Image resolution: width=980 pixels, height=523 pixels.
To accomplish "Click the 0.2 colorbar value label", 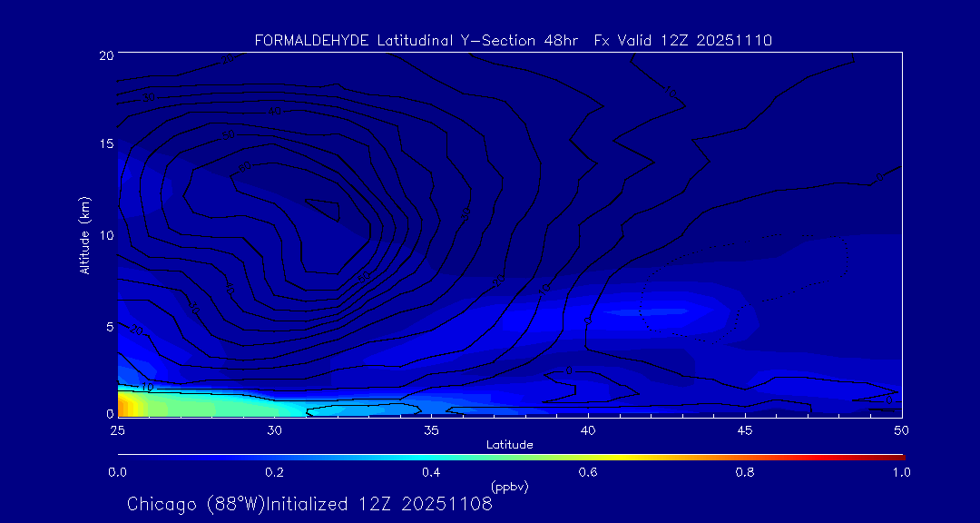I will point(274,472).
